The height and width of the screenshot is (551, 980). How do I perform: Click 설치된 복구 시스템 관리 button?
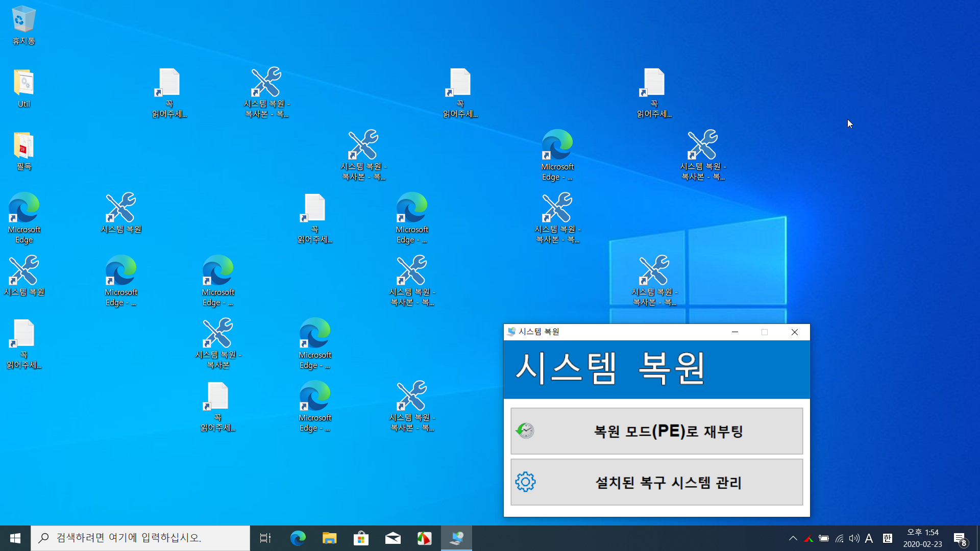pos(656,482)
